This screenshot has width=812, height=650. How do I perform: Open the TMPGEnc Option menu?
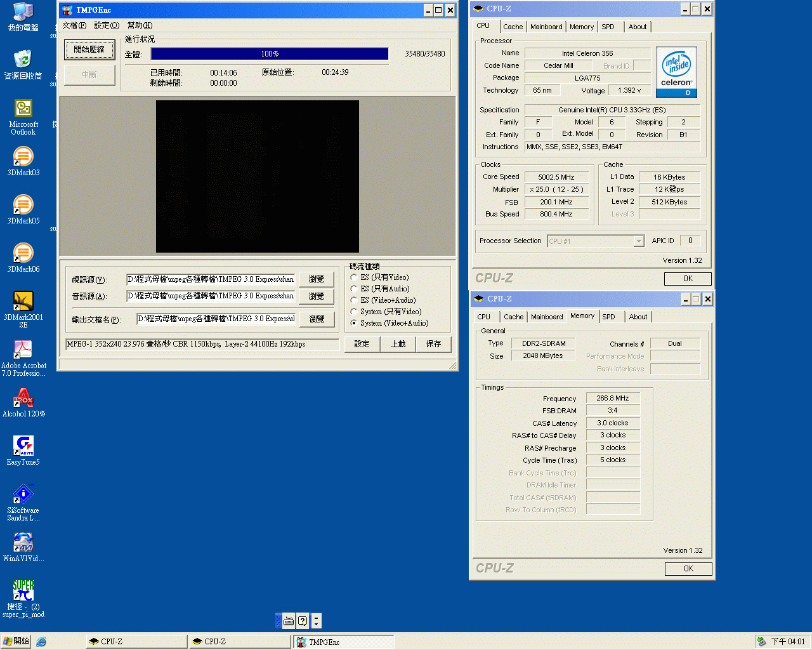[107, 25]
